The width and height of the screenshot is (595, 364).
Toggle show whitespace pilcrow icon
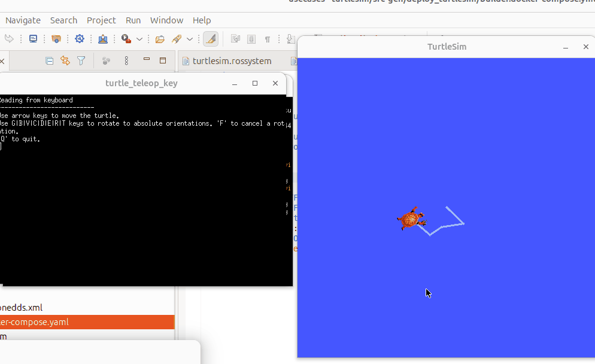[x=268, y=39]
